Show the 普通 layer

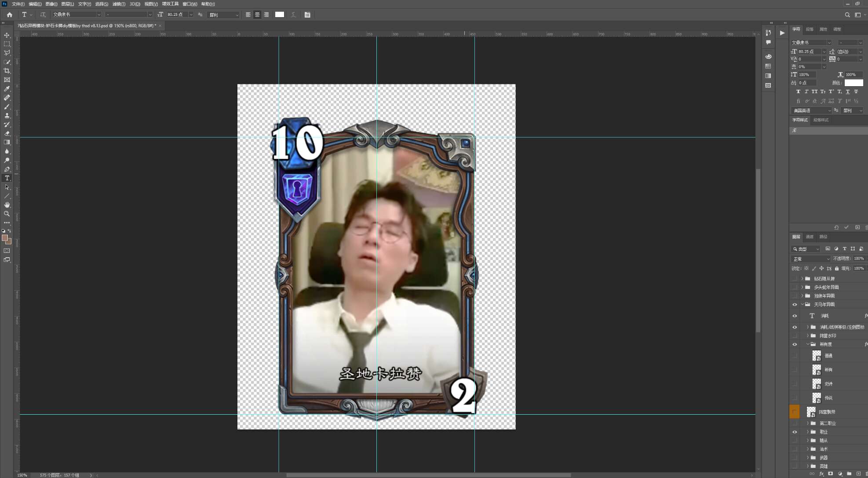coord(795,355)
